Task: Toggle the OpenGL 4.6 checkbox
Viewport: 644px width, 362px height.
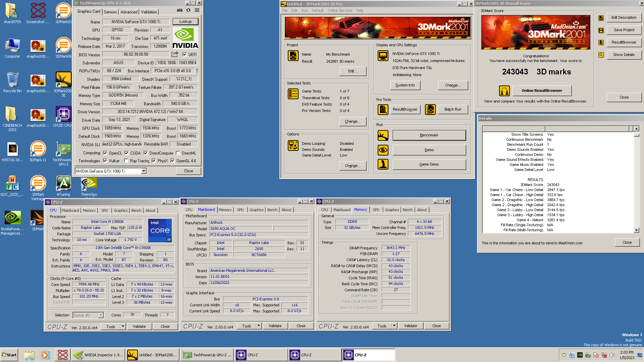Action: tap(172, 161)
